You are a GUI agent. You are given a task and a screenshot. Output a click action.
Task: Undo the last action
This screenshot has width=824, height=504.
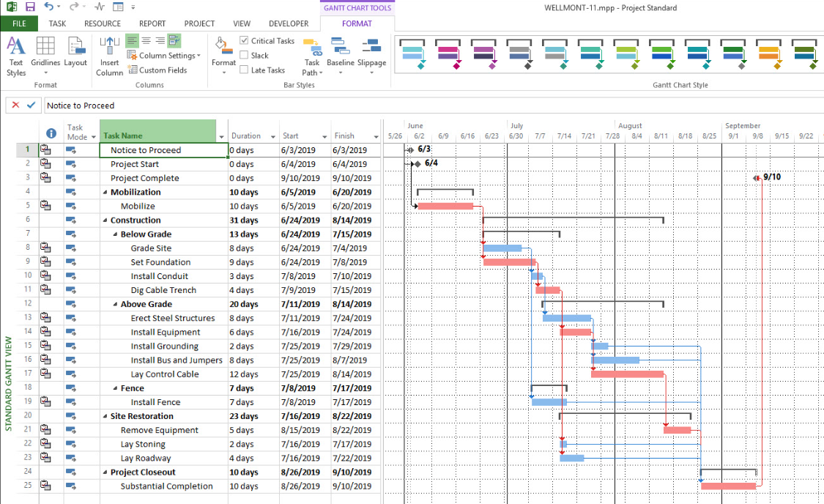tap(48, 7)
